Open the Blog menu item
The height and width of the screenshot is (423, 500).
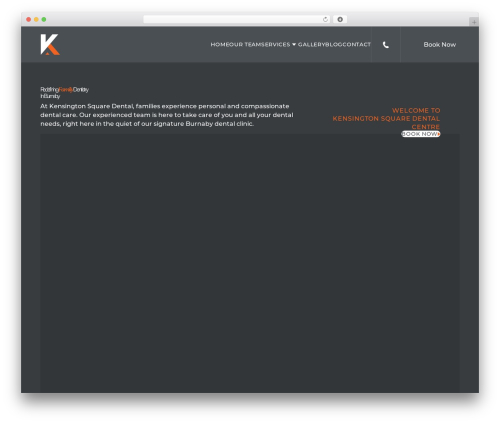point(334,44)
